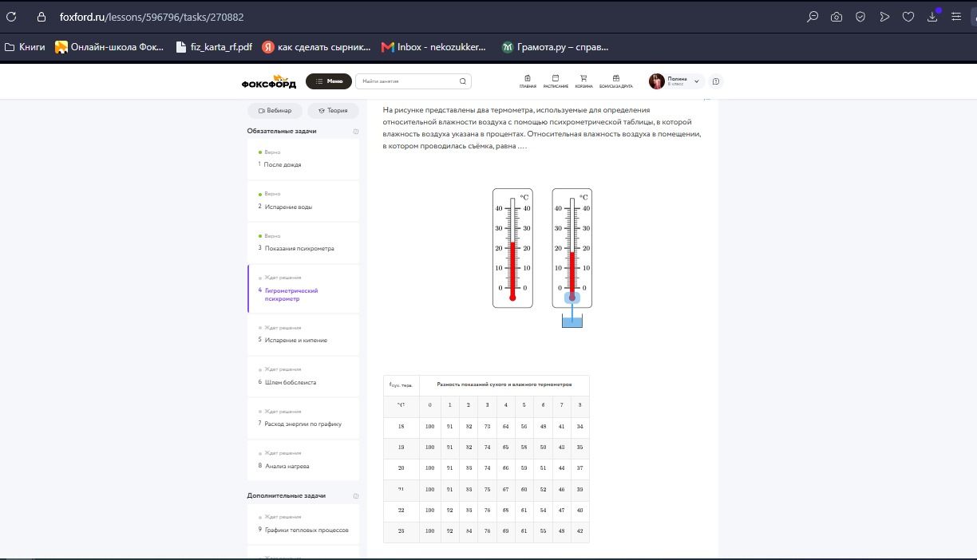Select task 7 Расход энергии по графику
Screen dimensions: 977x560
(303, 418)
